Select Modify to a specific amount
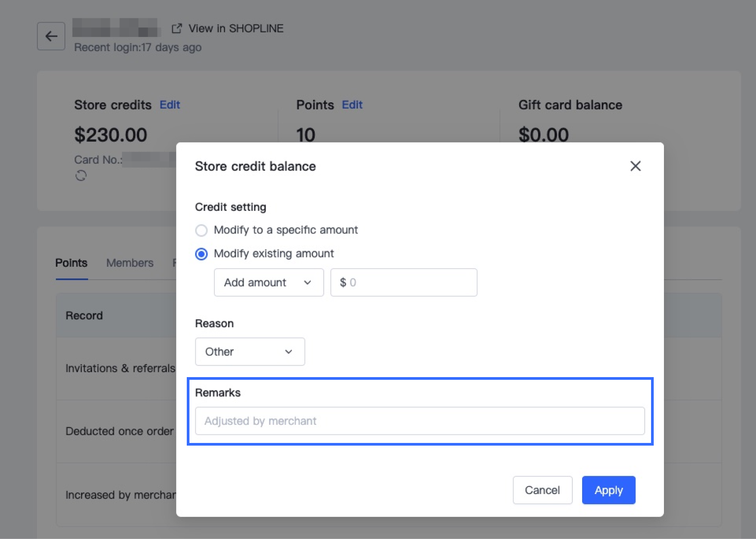This screenshot has width=756, height=539. [x=201, y=230]
